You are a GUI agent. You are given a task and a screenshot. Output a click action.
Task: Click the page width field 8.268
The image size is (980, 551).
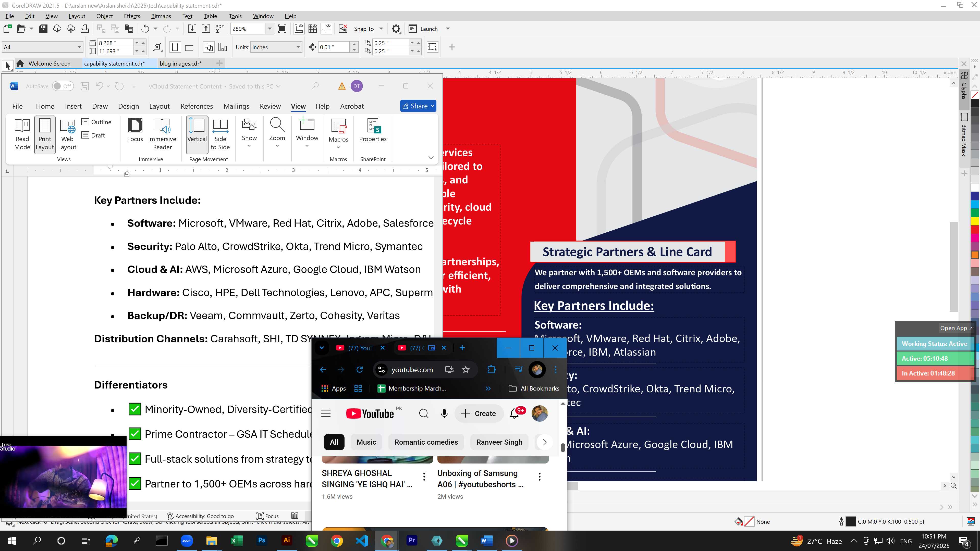point(115,43)
